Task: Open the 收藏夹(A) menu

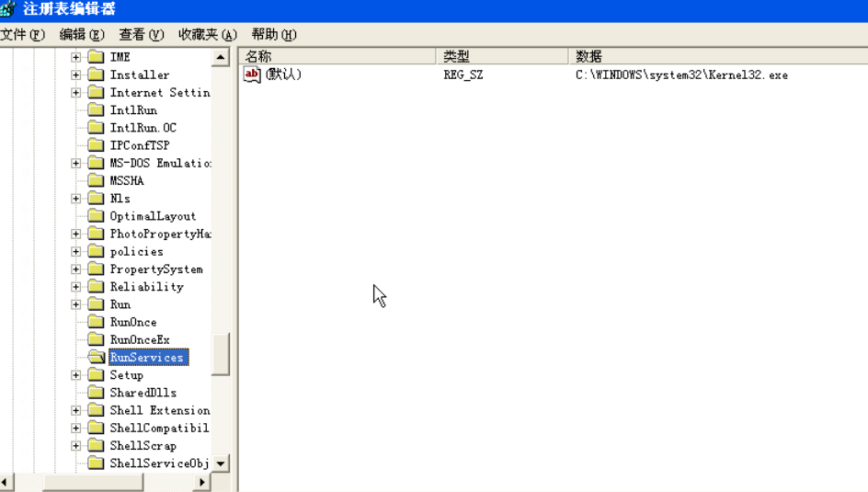Action: click(208, 35)
